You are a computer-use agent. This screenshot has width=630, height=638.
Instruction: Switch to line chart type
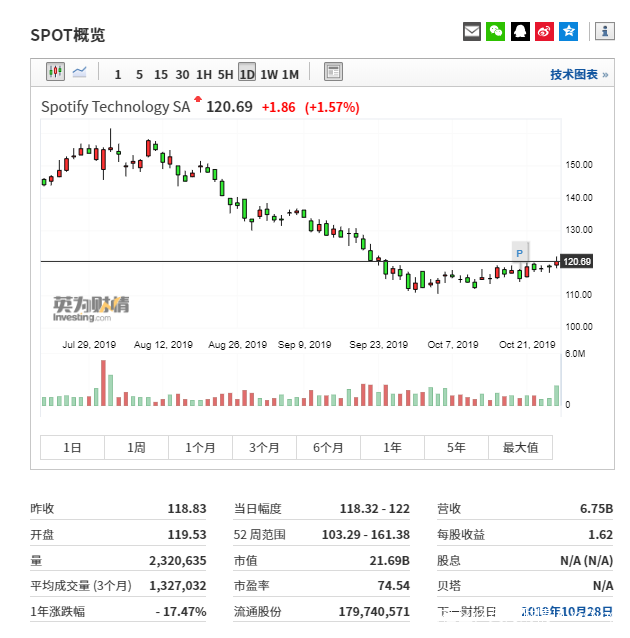click(79, 72)
